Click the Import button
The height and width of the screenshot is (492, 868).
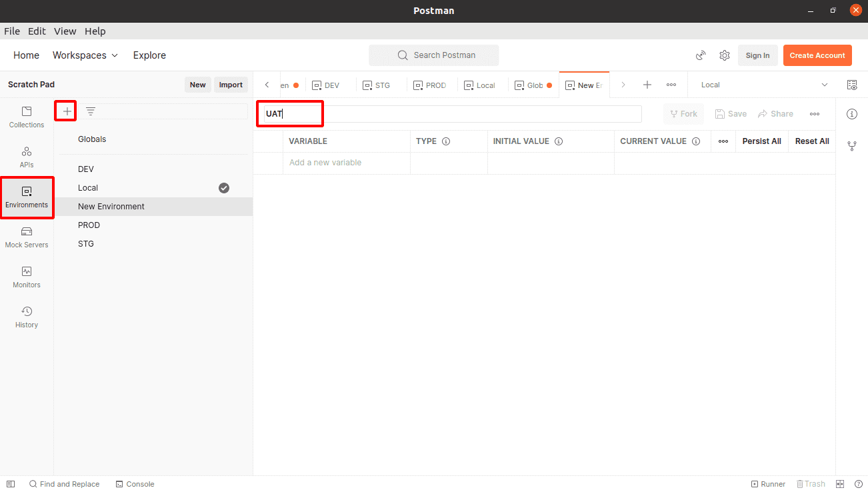(x=231, y=85)
